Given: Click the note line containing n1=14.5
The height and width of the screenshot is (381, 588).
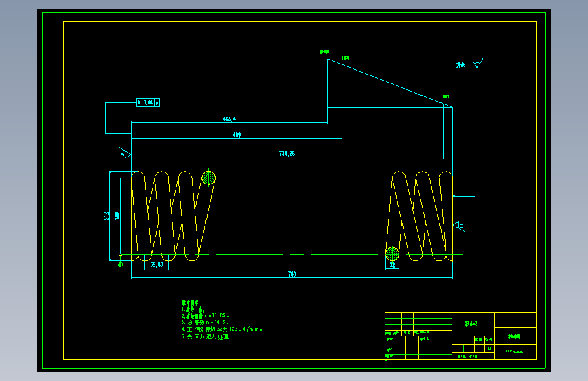Looking at the screenshot, I should [x=205, y=322].
